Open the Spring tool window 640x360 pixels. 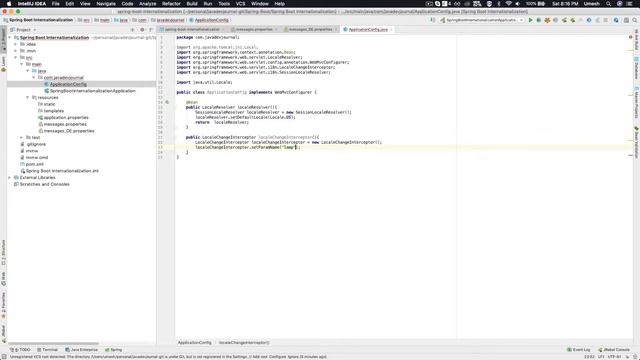tap(113, 350)
